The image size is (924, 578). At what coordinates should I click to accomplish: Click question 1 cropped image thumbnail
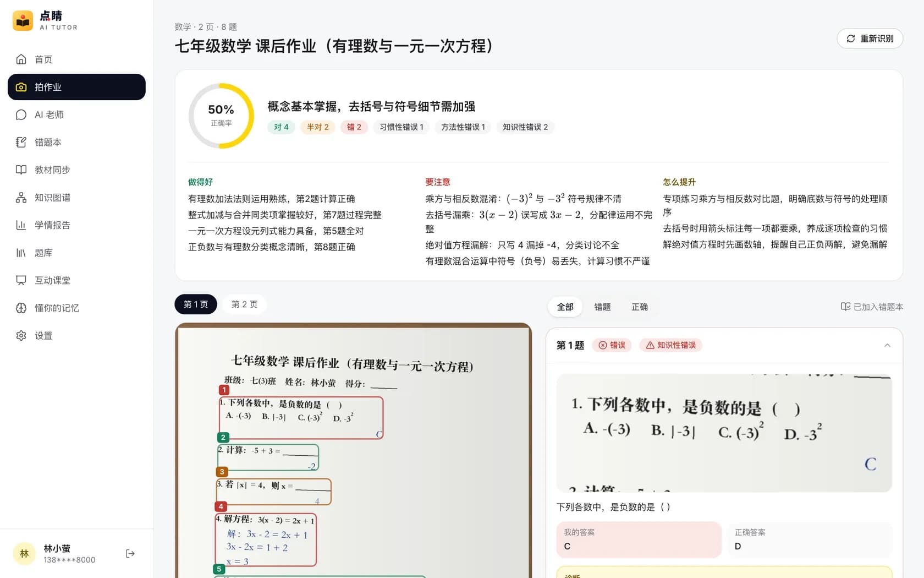(x=724, y=433)
